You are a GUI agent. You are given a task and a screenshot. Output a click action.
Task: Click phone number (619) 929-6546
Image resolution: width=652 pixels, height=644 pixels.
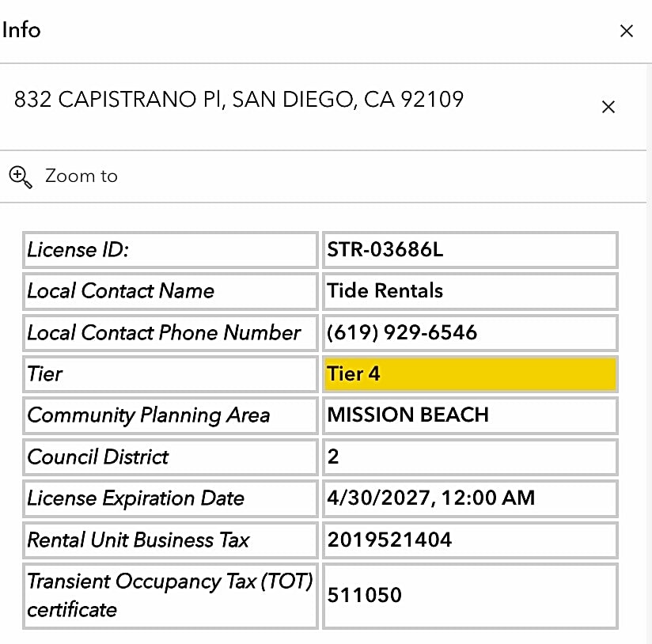[x=402, y=332]
